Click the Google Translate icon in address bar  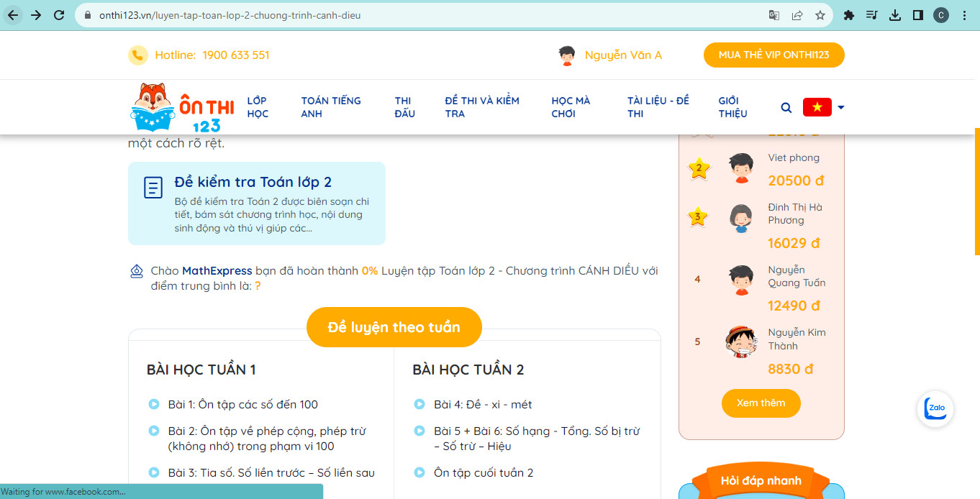(774, 15)
